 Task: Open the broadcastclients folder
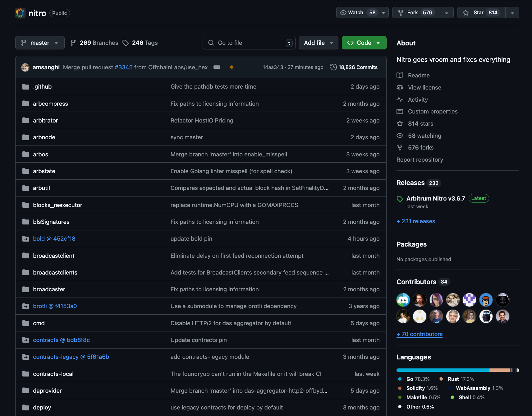55,273
